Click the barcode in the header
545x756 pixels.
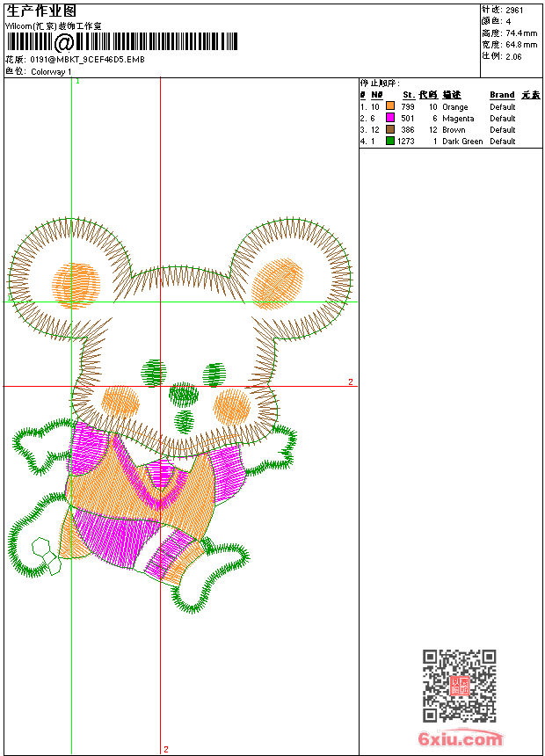pos(121,42)
